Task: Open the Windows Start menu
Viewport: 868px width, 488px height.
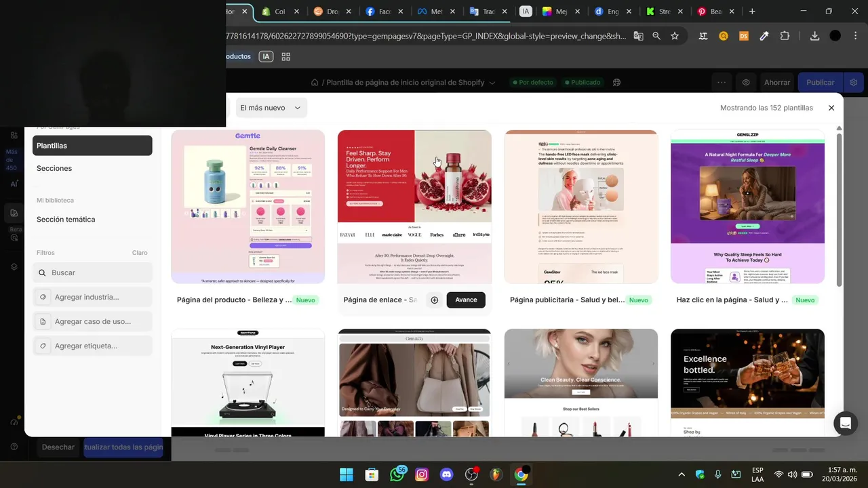Action: [x=346, y=474]
